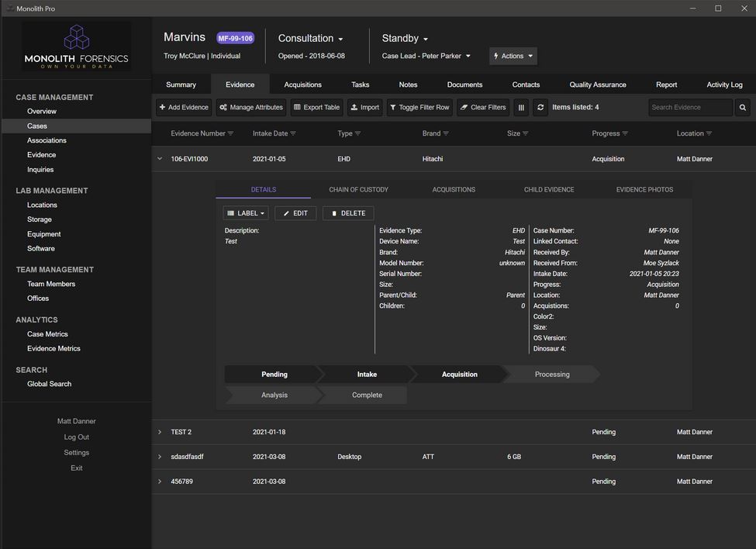The height and width of the screenshot is (549, 756).
Task: Expand the sdasdfasdf evidence row
Action: pyautogui.click(x=160, y=457)
